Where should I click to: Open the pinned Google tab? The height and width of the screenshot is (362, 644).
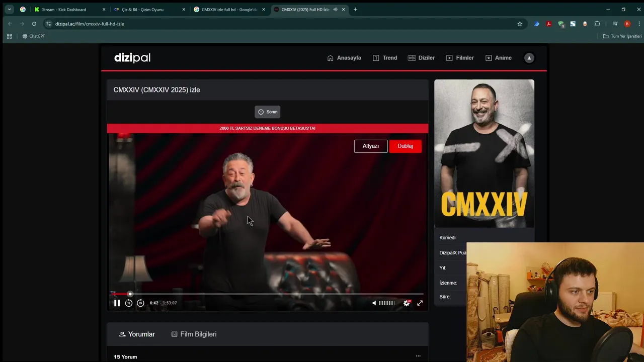pyautogui.click(x=23, y=10)
